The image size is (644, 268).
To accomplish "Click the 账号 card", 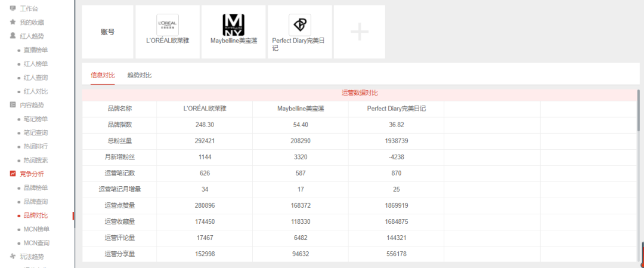I will click(107, 32).
